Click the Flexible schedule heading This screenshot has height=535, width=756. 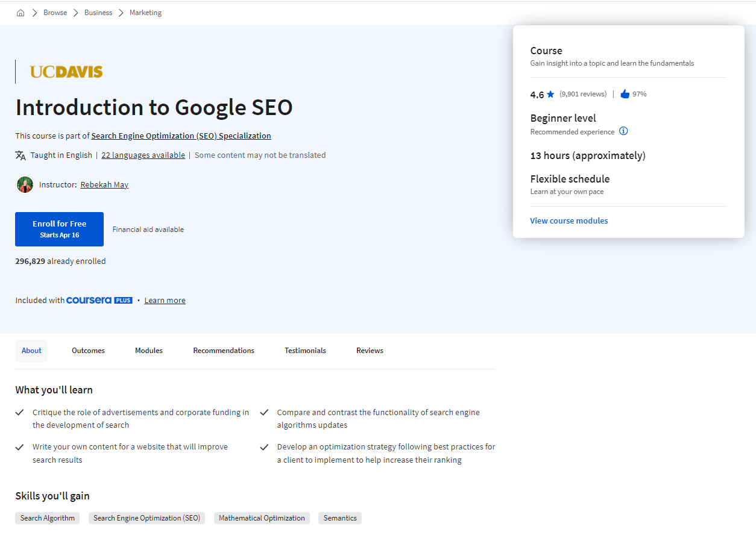(570, 179)
